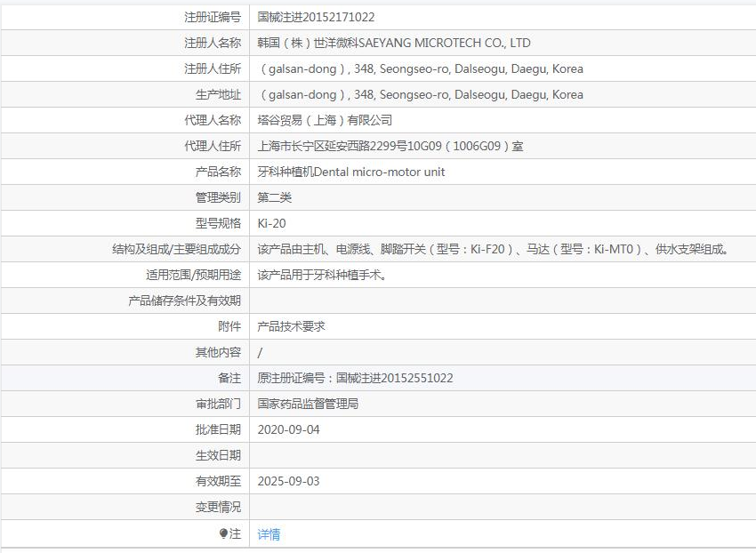Click the 注册证编号 label
Viewport: 756px width, 553px height.
click(x=213, y=18)
